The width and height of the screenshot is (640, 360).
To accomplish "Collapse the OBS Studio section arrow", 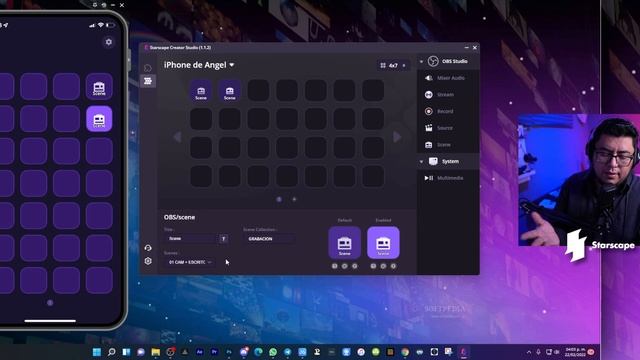I will coord(421,62).
